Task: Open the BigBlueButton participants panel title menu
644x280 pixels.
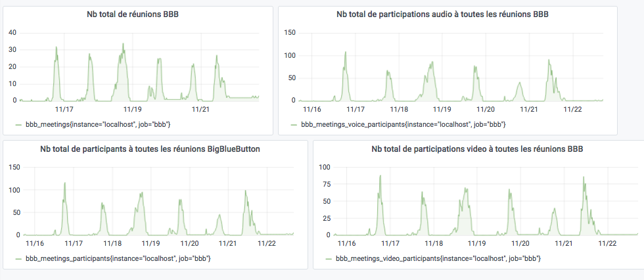Action: pos(156,149)
